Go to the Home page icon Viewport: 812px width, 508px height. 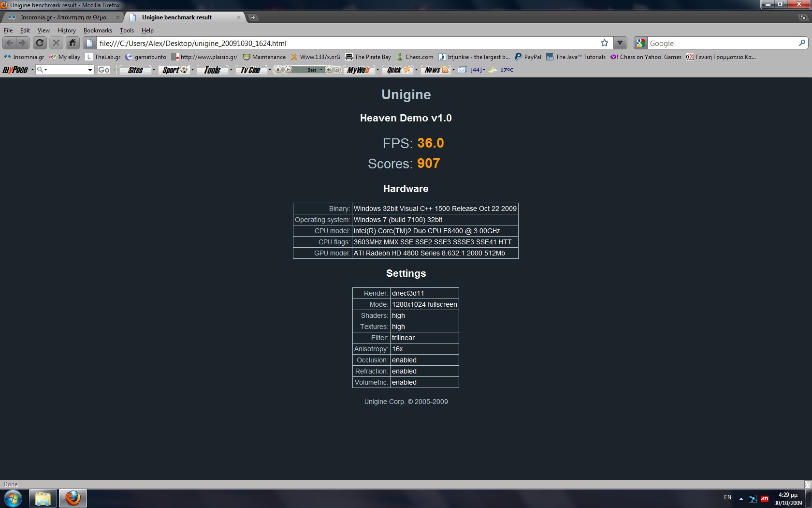point(72,43)
